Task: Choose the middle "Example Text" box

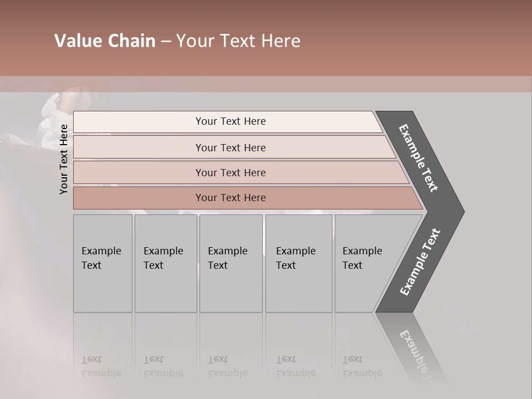Action: click(231, 263)
